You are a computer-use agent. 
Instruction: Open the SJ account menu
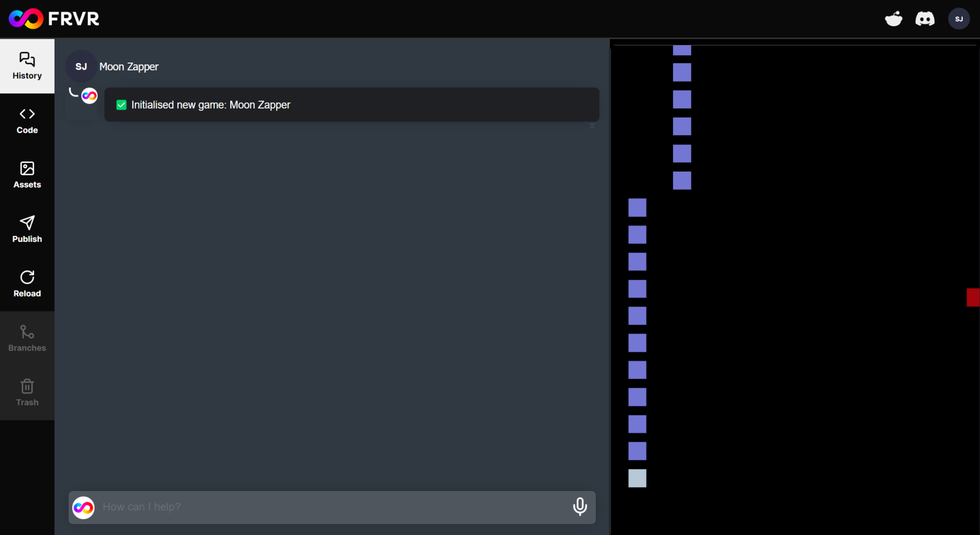click(958, 19)
